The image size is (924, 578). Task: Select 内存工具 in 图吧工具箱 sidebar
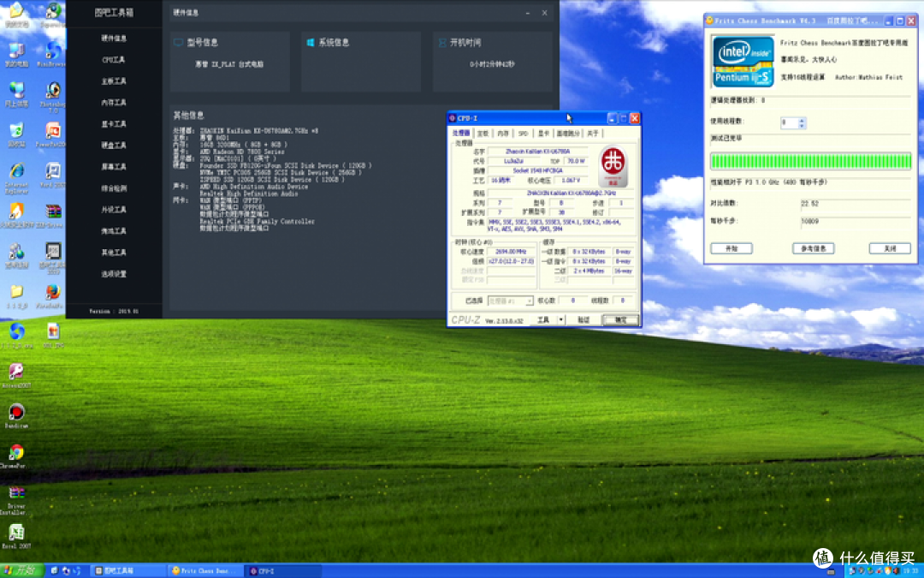pyautogui.click(x=114, y=103)
